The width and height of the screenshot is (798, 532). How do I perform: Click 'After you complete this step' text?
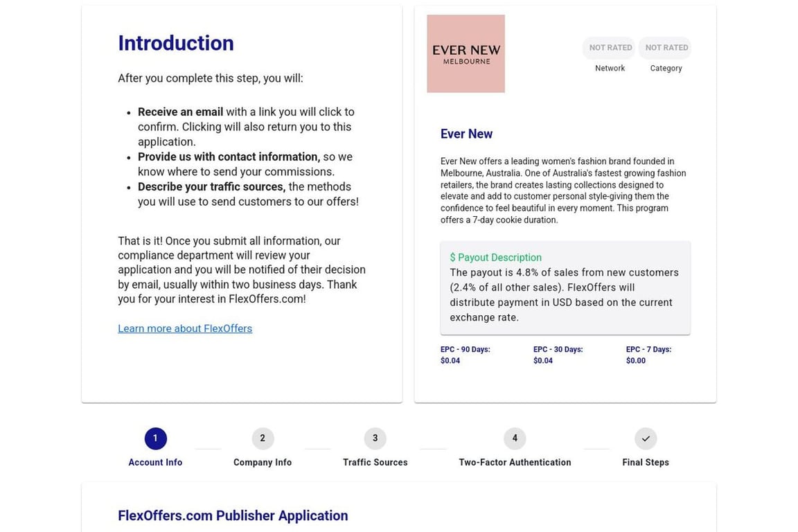[210, 78]
